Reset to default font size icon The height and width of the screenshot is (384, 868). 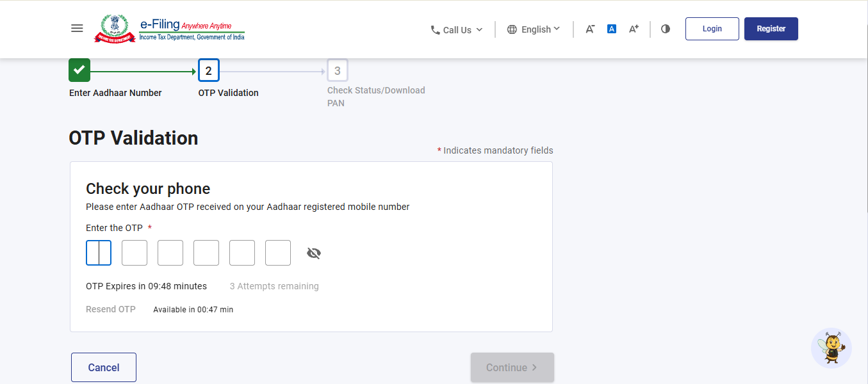click(x=611, y=29)
